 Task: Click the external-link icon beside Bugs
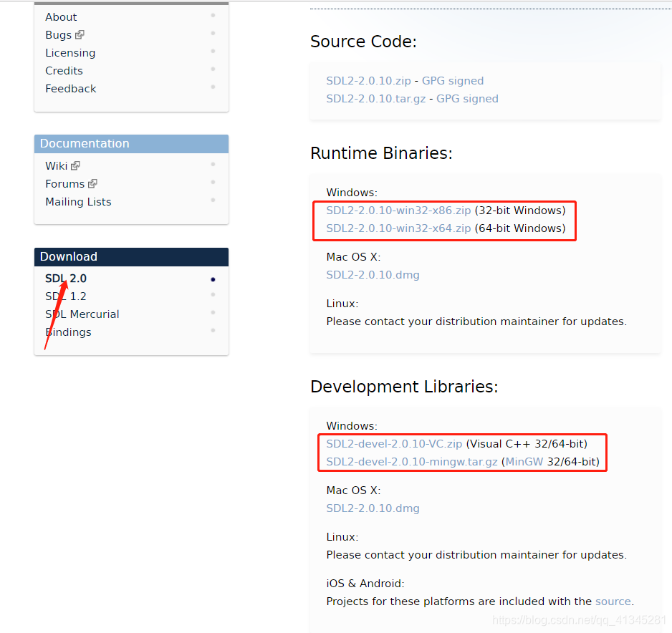pos(80,34)
